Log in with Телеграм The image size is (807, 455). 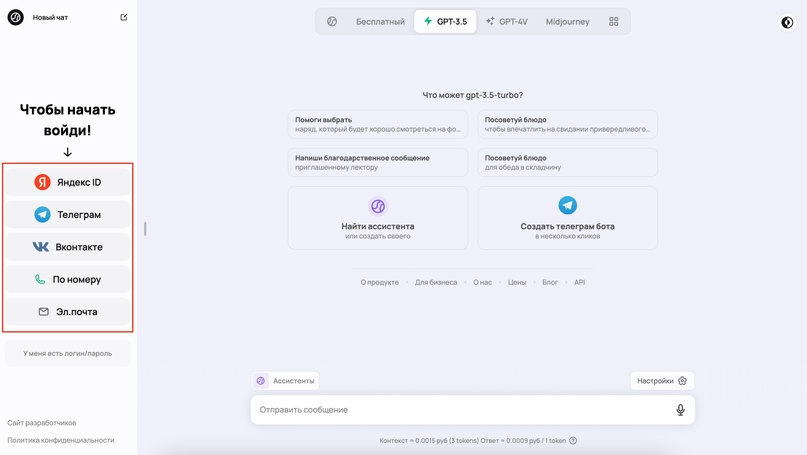pyautogui.click(x=67, y=215)
